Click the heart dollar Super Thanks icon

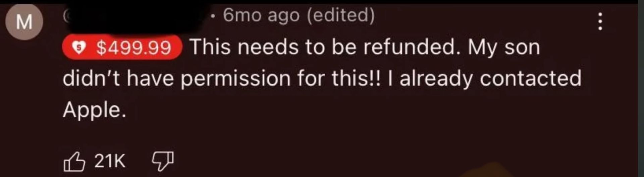click(79, 48)
